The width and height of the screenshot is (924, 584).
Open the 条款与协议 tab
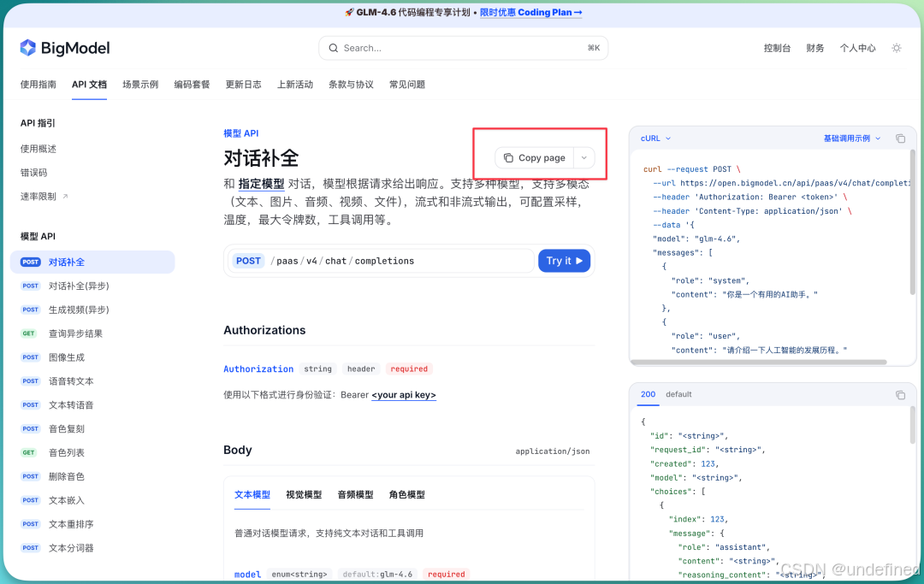click(x=351, y=85)
